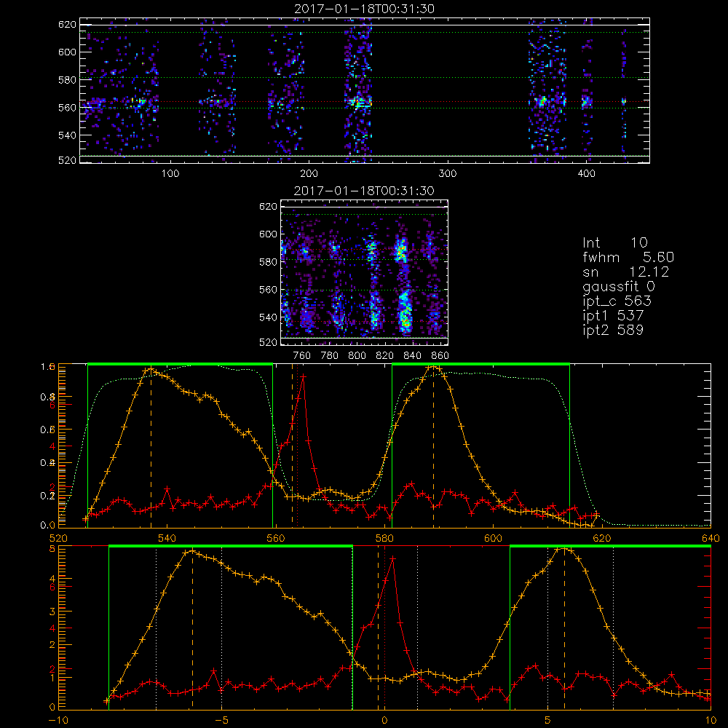The width and height of the screenshot is (728, 728).
Task: Click the 760 tick label of the middle plot
Action: 302,356
